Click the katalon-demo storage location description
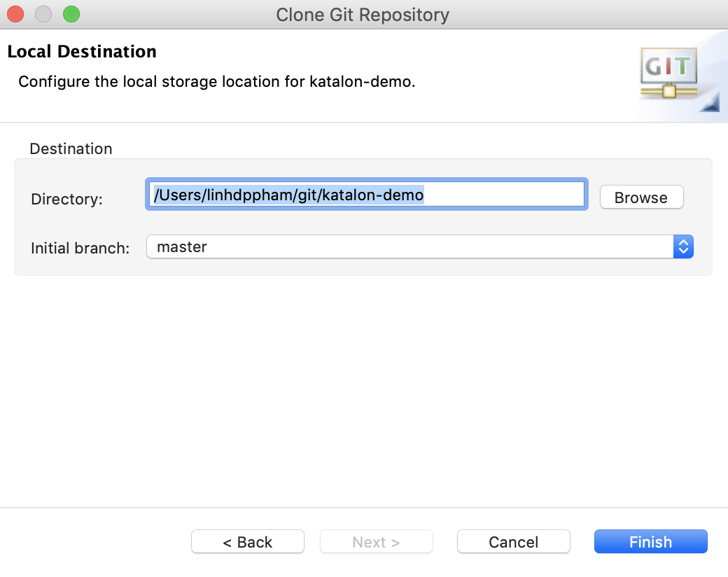Viewport: 728px width, 577px height. (217, 81)
